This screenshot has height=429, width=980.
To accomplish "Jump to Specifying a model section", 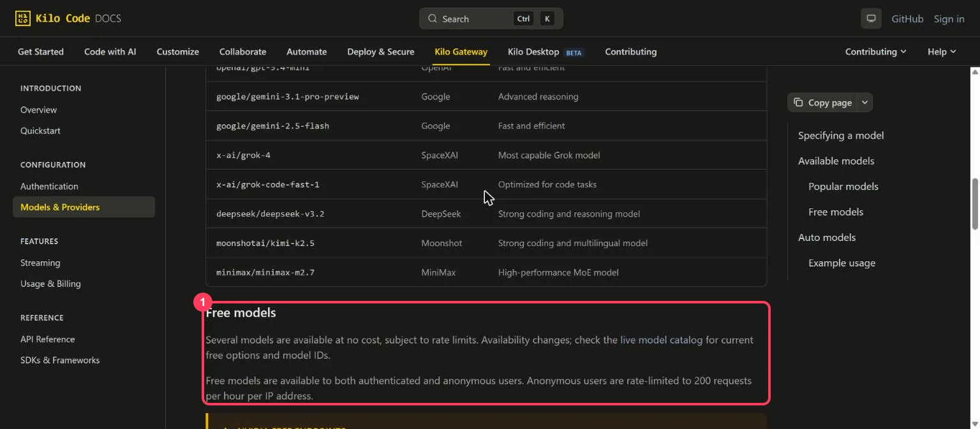I will (x=841, y=135).
